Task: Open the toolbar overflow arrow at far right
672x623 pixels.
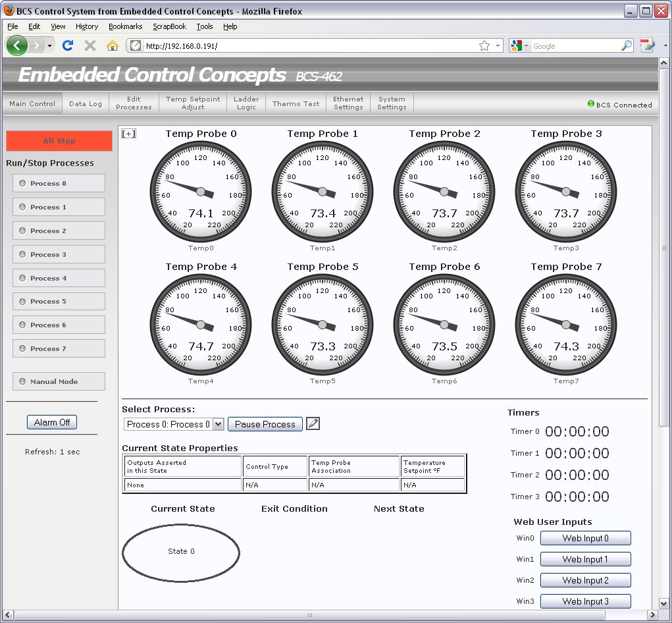Action: [x=665, y=45]
